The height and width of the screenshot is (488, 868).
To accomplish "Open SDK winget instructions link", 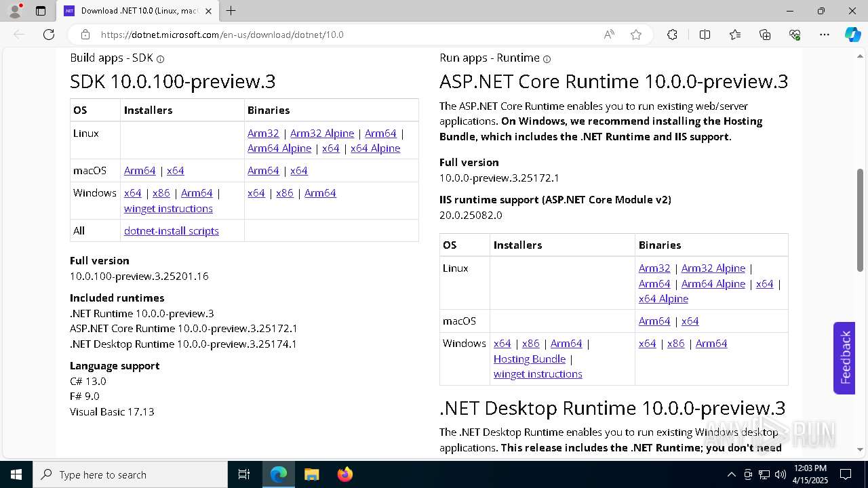I will (x=168, y=208).
